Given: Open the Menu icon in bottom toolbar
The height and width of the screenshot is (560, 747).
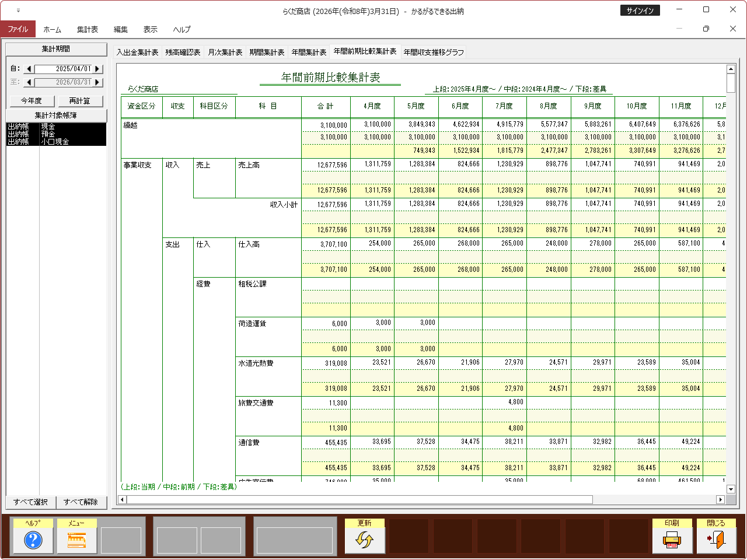Looking at the screenshot, I should pos(76,541).
